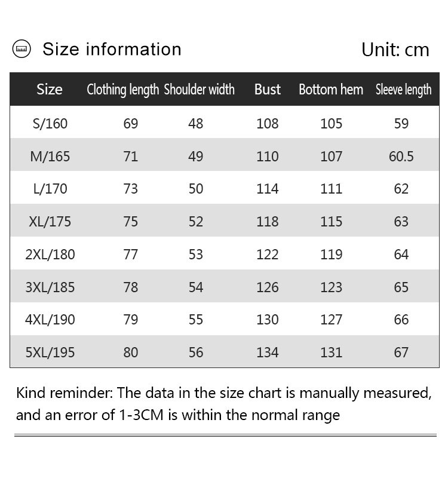Select the Shoulder width column header
Viewport: 448px width, 478px height.
pos(199,90)
